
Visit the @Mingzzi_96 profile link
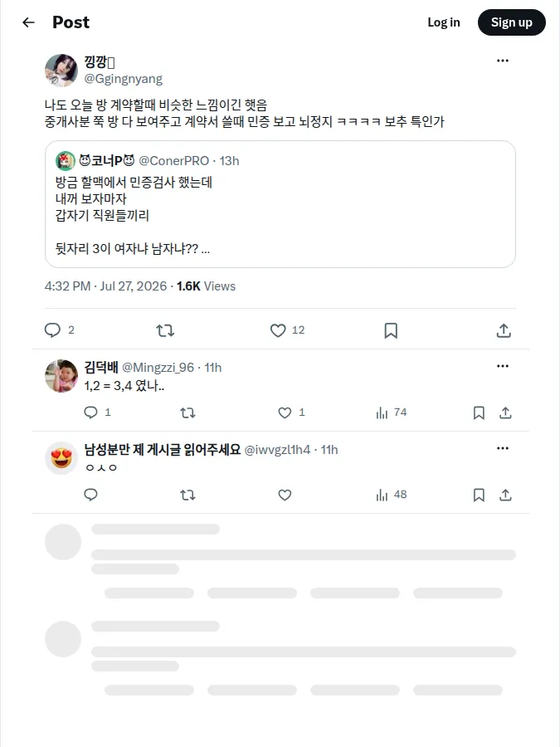tap(158, 368)
